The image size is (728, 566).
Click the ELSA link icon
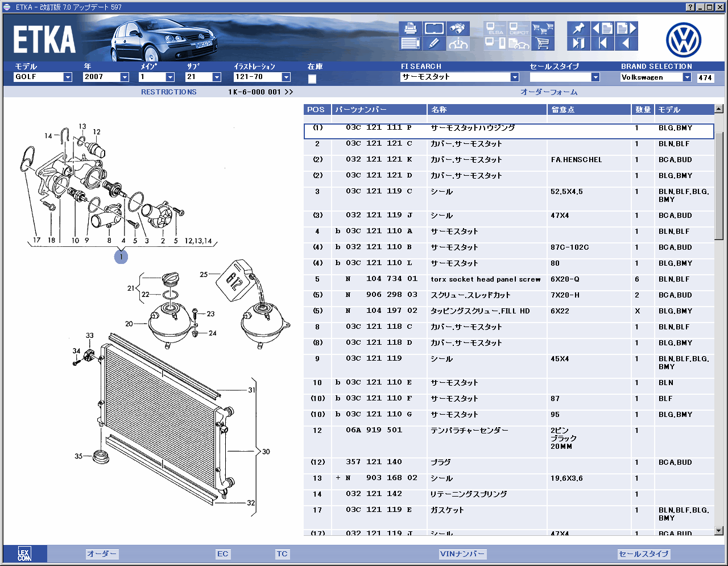click(495, 28)
